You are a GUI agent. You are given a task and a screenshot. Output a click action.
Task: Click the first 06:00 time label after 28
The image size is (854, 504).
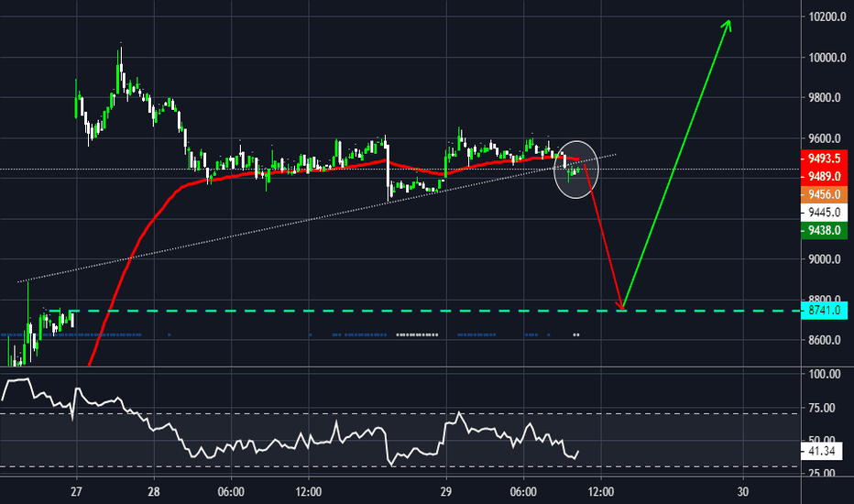(x=231, y=491)
